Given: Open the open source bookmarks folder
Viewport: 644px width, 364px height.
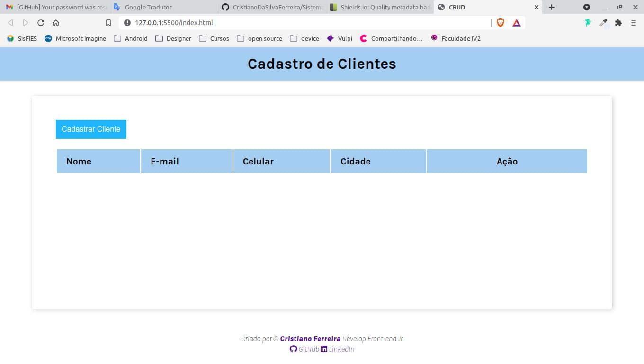Looking at the screenshot, I should (x=259, y=38).
